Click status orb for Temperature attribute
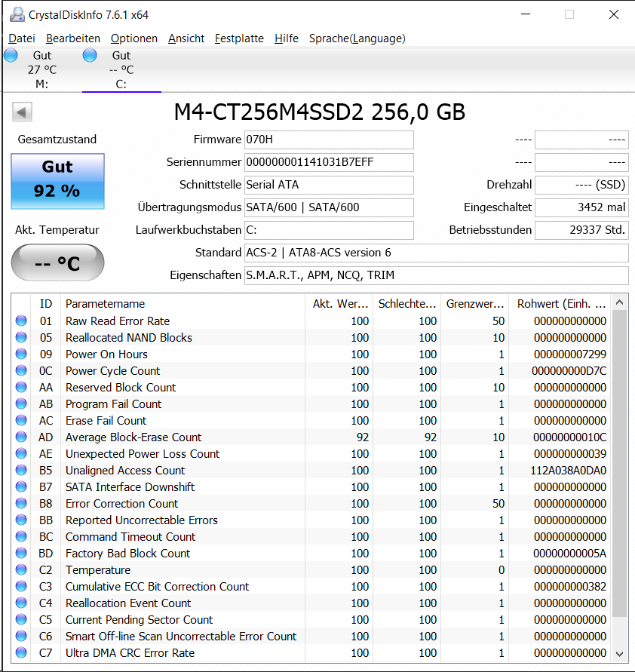Screen dimensions: 635x672 click(21, 569)
